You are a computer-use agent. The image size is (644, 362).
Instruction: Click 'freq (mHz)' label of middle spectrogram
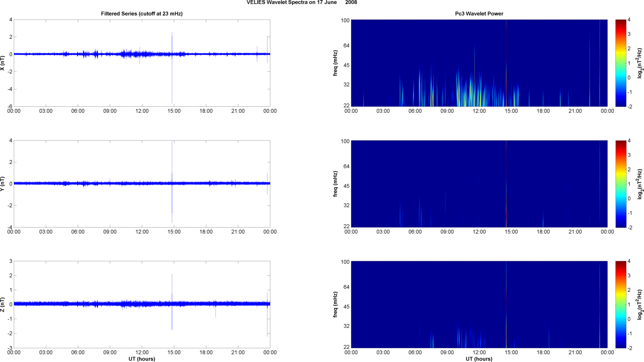tap(335, 184)
